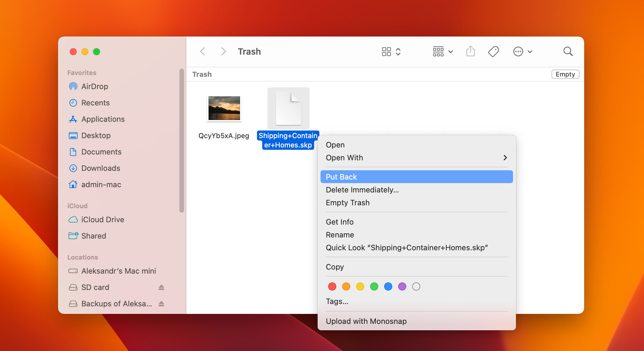Click the back navigation arrow
Viewport: 644px width, 351px height.
click(202, 51)
